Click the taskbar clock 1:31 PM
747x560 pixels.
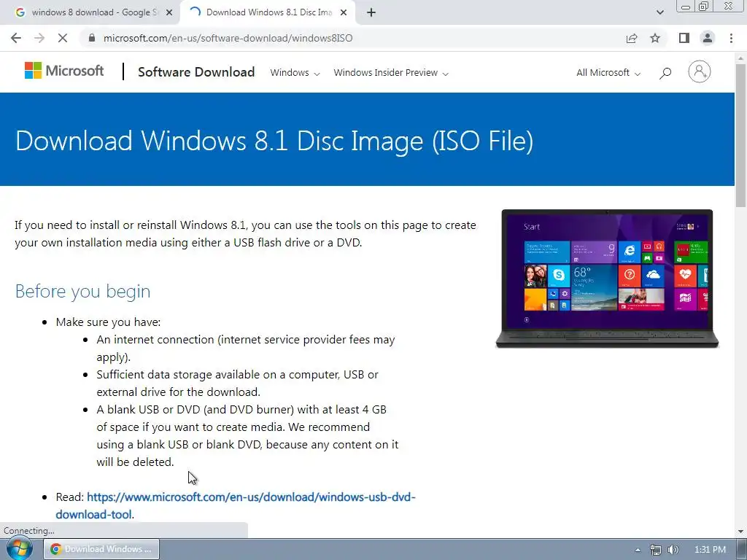(x=710, y=550)
